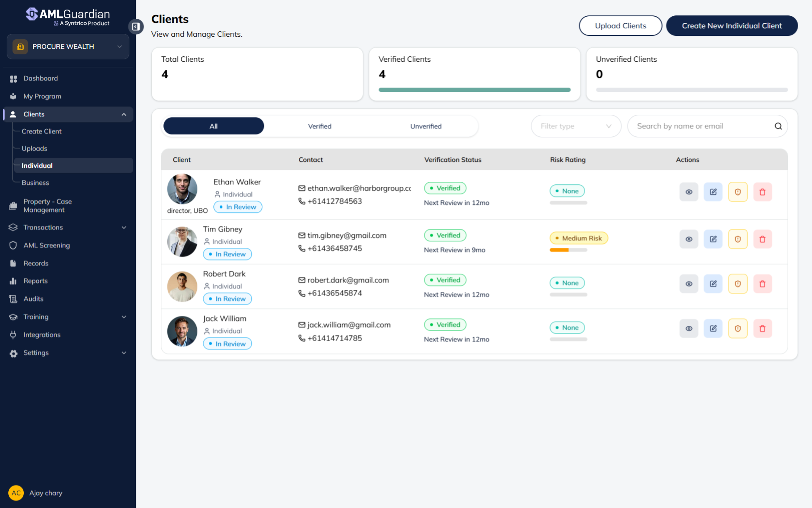Collapse the sidebar with the panel toggle icon
This screenshot has height=508, width=812.
[136, 27]
